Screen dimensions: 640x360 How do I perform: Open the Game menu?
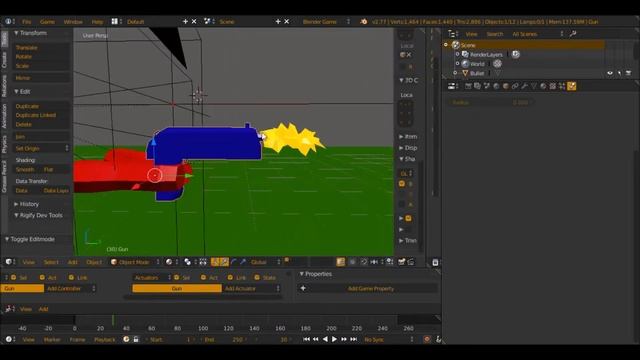(47, 22)
